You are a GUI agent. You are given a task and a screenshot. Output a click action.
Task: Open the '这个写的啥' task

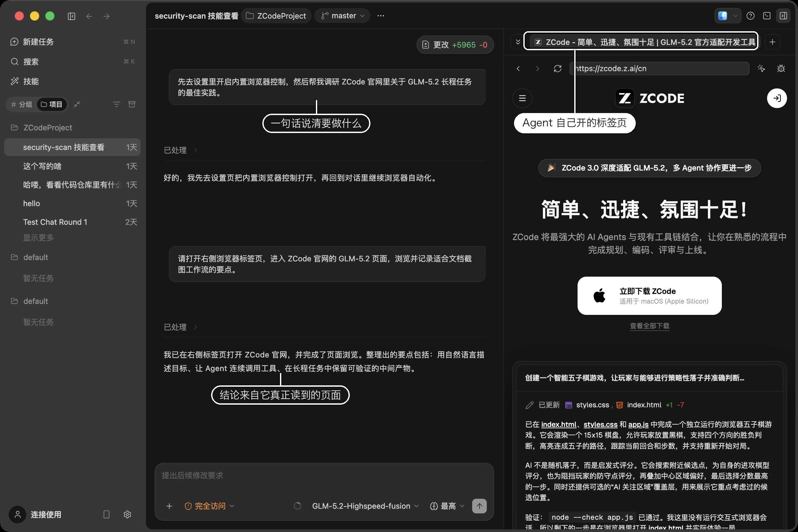72,166
